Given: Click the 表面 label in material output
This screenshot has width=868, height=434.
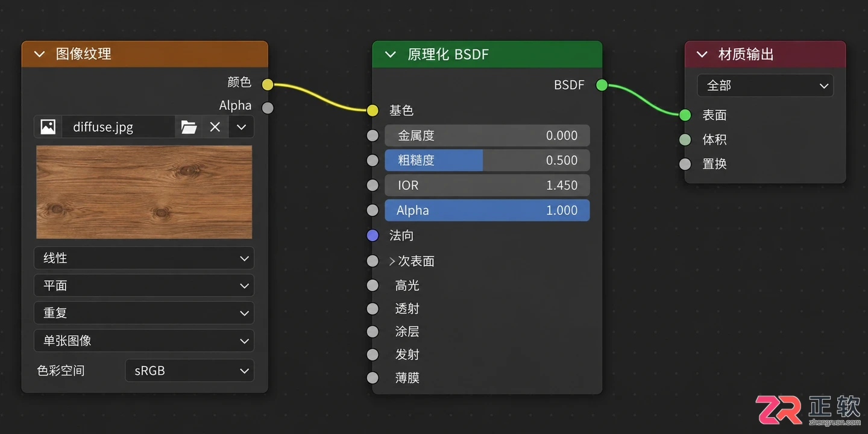Looking at the screenshot, I should click(714, 115).
